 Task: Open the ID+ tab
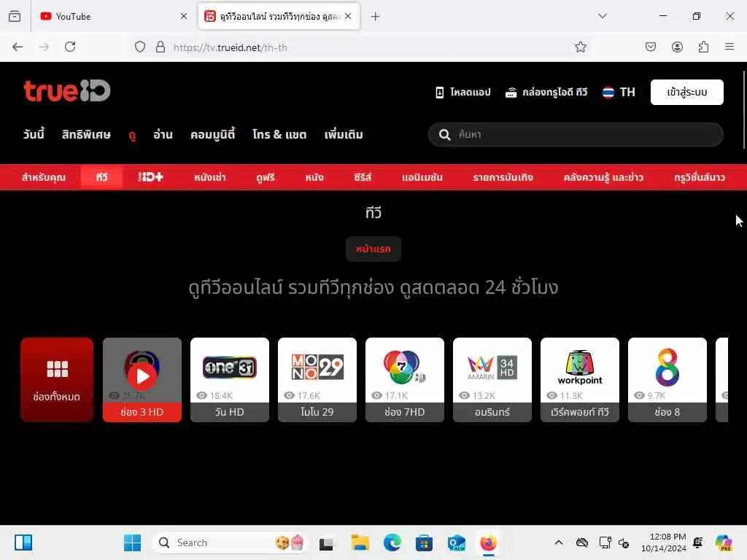click(x=150, y=177)
